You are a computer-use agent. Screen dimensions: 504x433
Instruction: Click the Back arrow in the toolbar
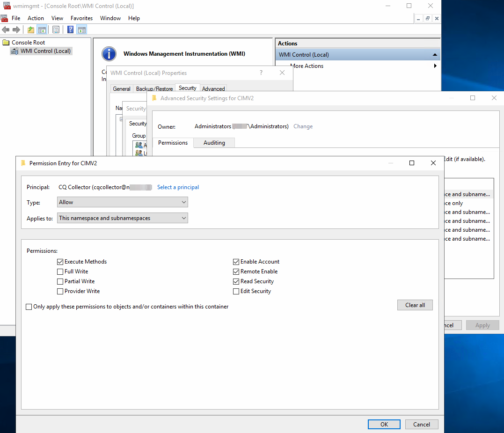(x=6, y=30)
